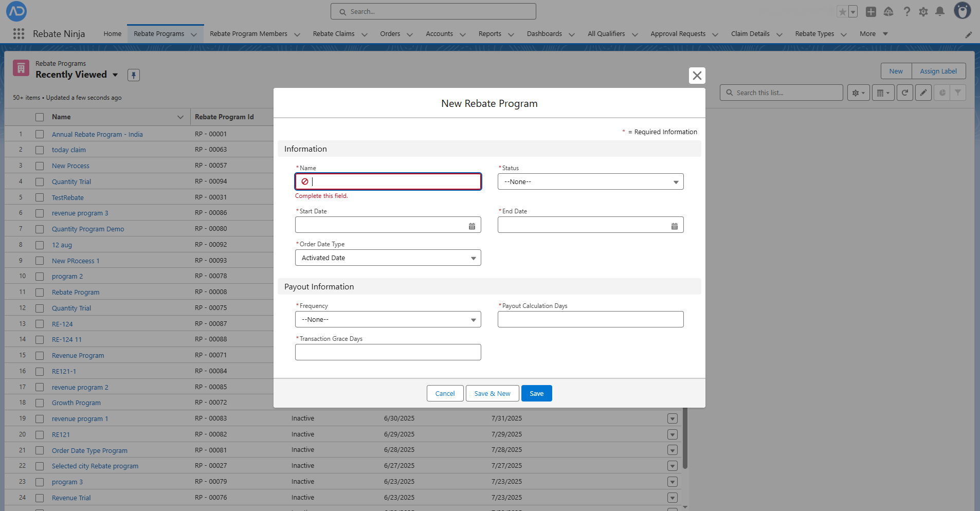View the notifications bell

(x=940, y=11)
